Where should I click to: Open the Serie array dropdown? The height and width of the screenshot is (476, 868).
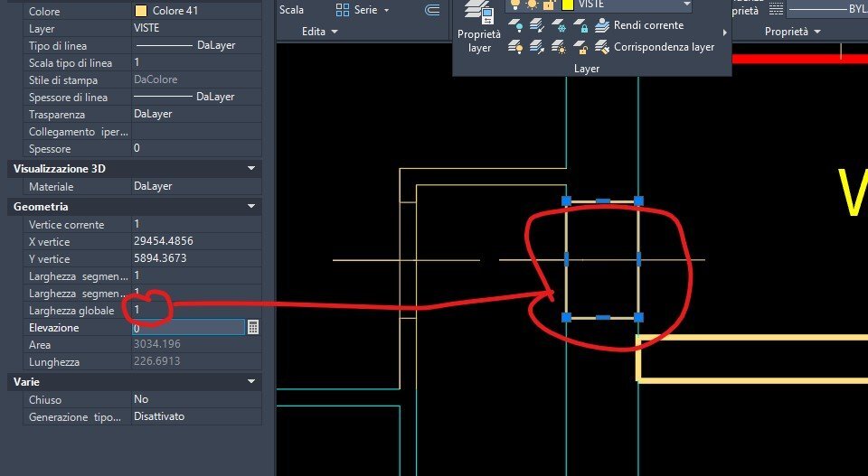(x=386, y=10)
